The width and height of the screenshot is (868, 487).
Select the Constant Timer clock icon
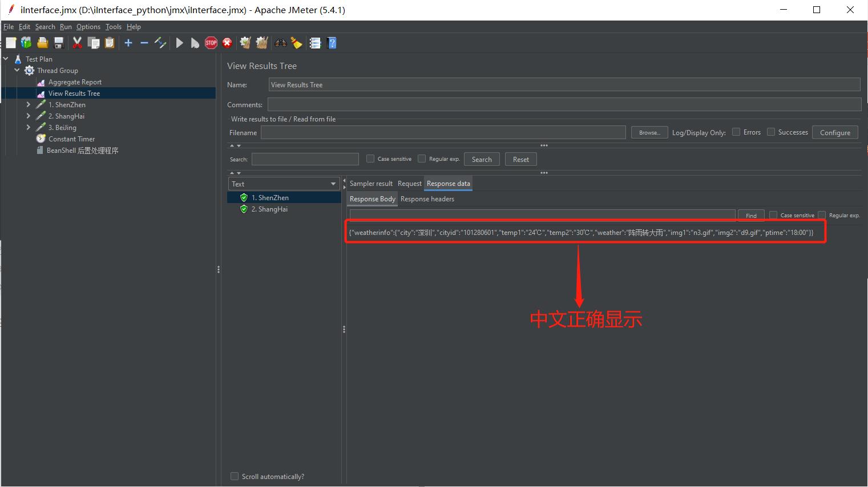[41, 139]
